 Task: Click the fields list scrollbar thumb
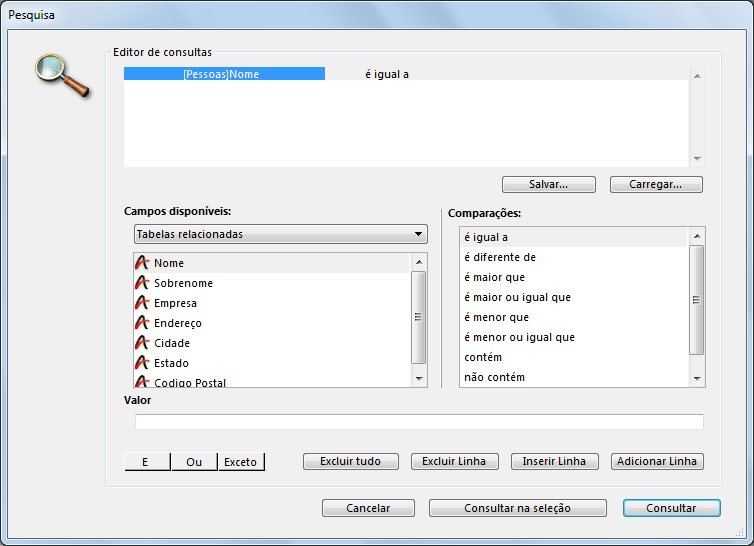pyautogui.click(x=419, y=317)
